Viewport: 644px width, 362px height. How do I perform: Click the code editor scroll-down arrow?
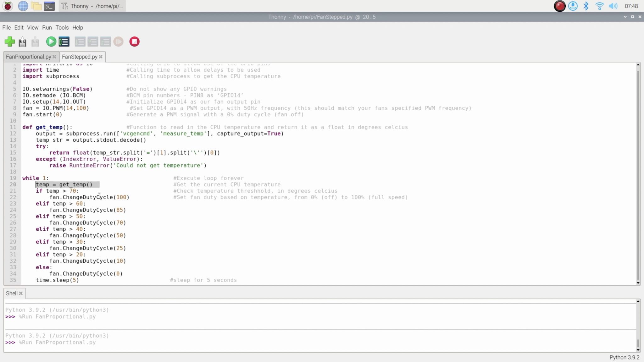click(638, 283)
